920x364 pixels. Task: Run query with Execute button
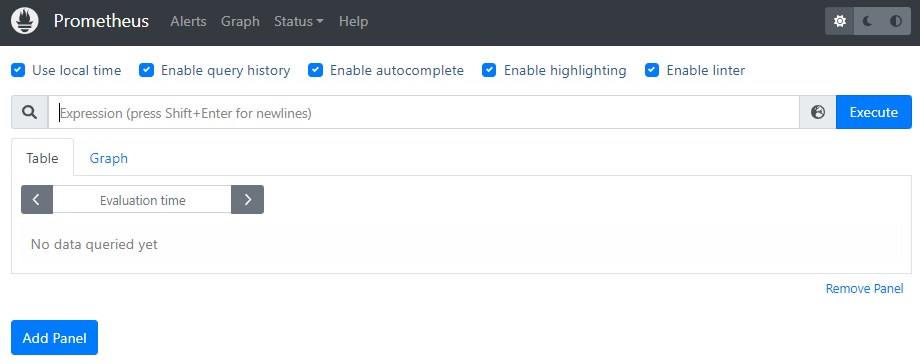874,112
